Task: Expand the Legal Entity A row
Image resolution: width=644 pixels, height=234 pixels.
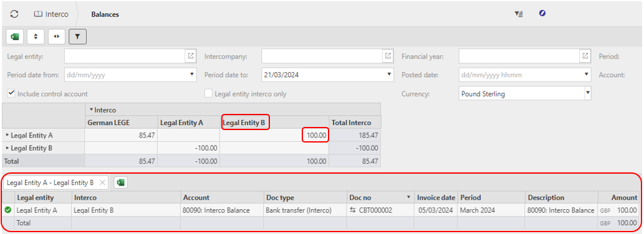Action: (8, 135)
